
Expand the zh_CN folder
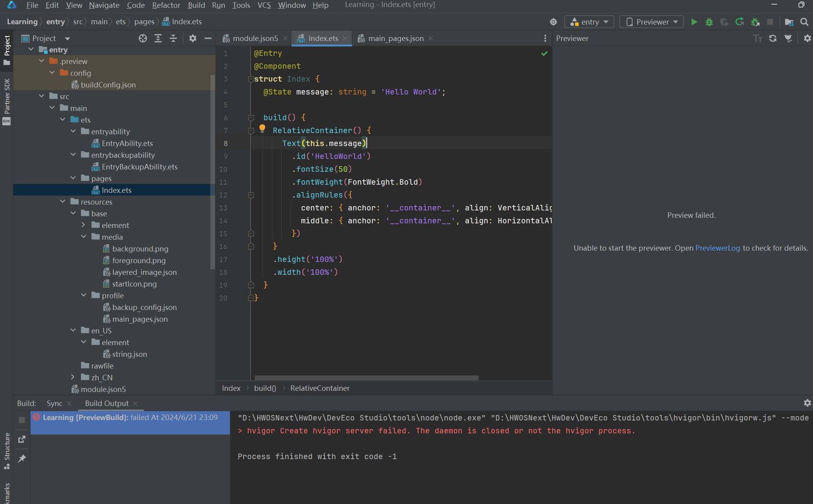coord(73,378)
